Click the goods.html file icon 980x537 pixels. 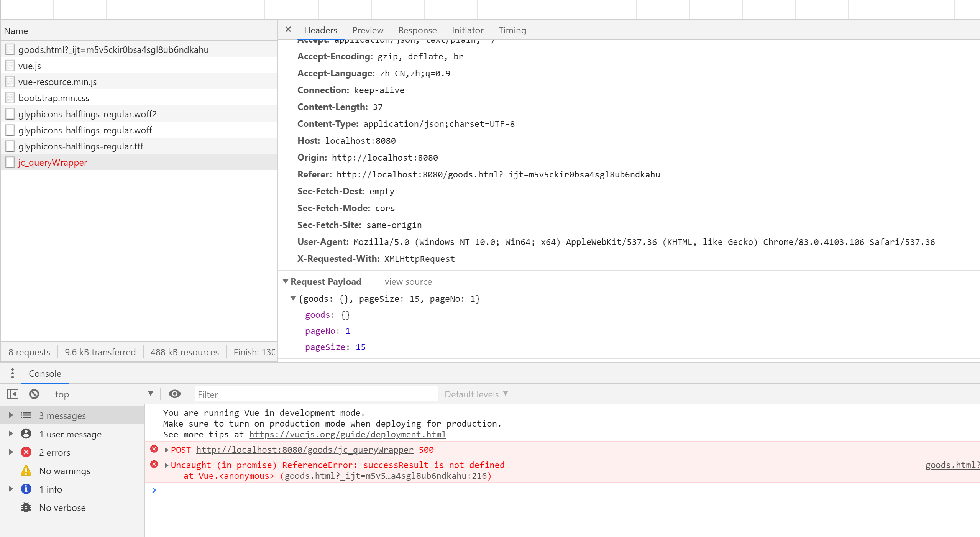point(10,49)
